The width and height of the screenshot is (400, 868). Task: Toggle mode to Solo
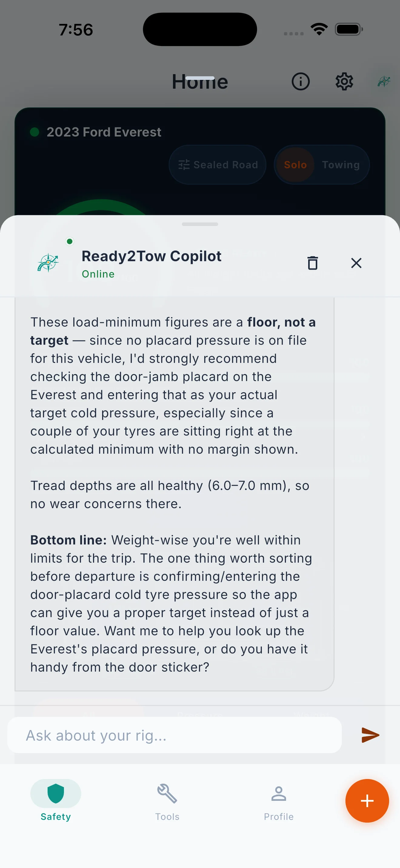pos(295,164)
